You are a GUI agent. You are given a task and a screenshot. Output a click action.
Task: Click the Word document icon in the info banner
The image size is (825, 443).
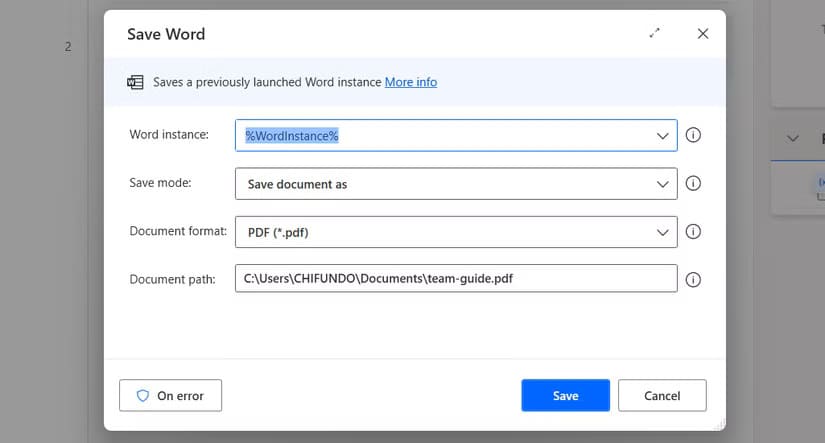135,82
